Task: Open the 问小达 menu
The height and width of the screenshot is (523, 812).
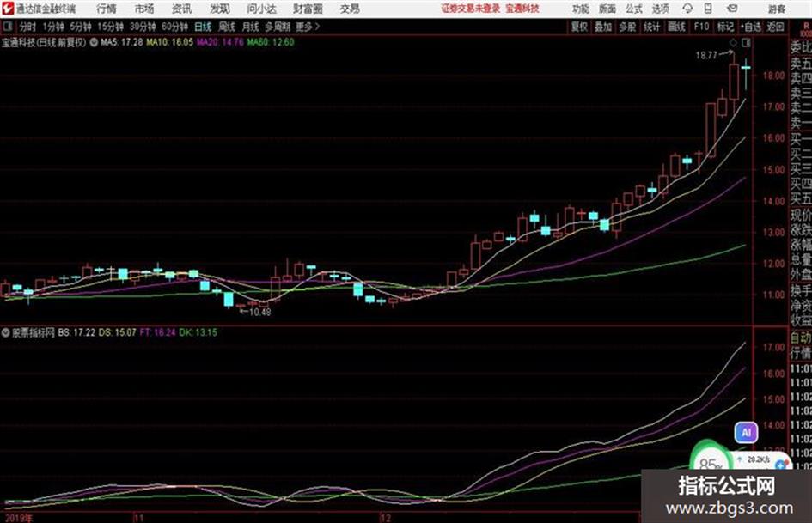Action: [x=261, y=9]
